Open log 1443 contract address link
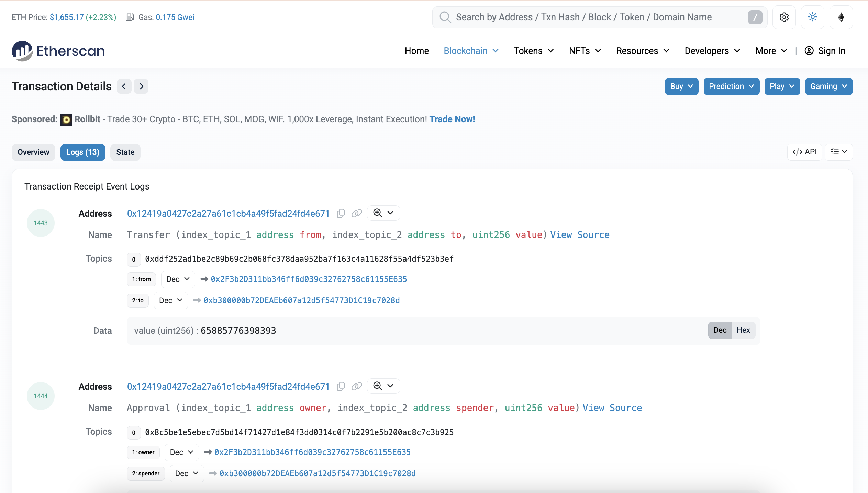 (x=228, y=214)
